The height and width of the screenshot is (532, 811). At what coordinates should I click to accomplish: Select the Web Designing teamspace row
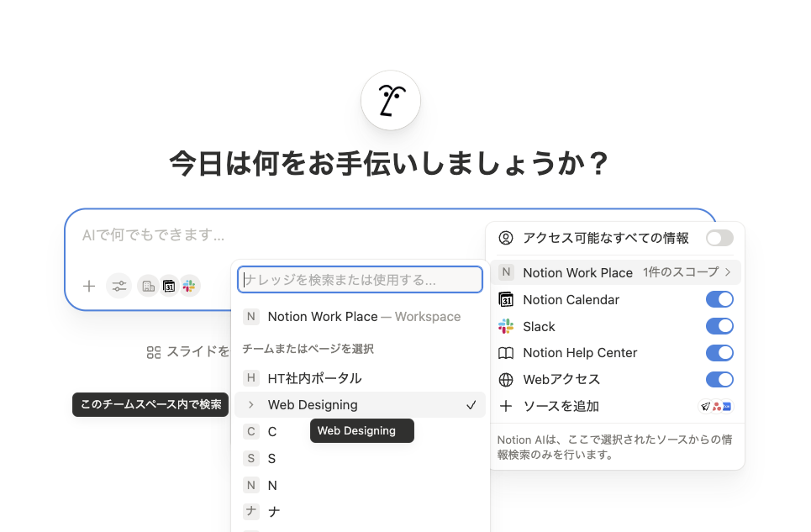pos(360,405)
